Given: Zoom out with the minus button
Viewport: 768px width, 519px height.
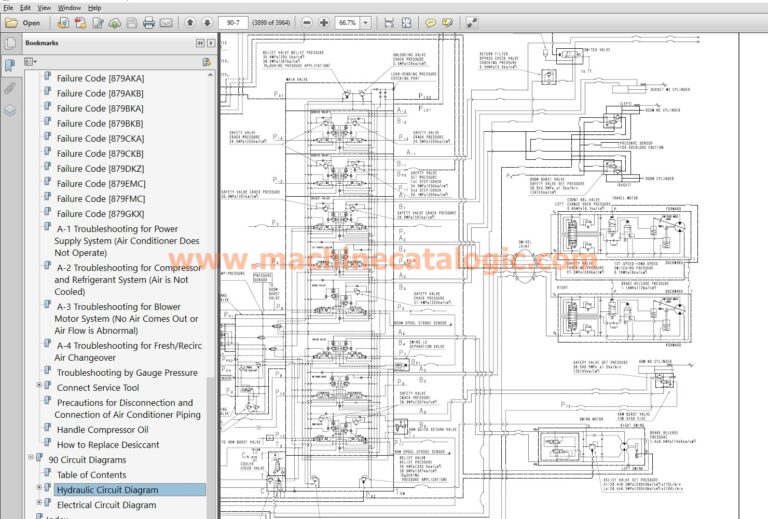Looking at the screenshot, I should point(307,23).
